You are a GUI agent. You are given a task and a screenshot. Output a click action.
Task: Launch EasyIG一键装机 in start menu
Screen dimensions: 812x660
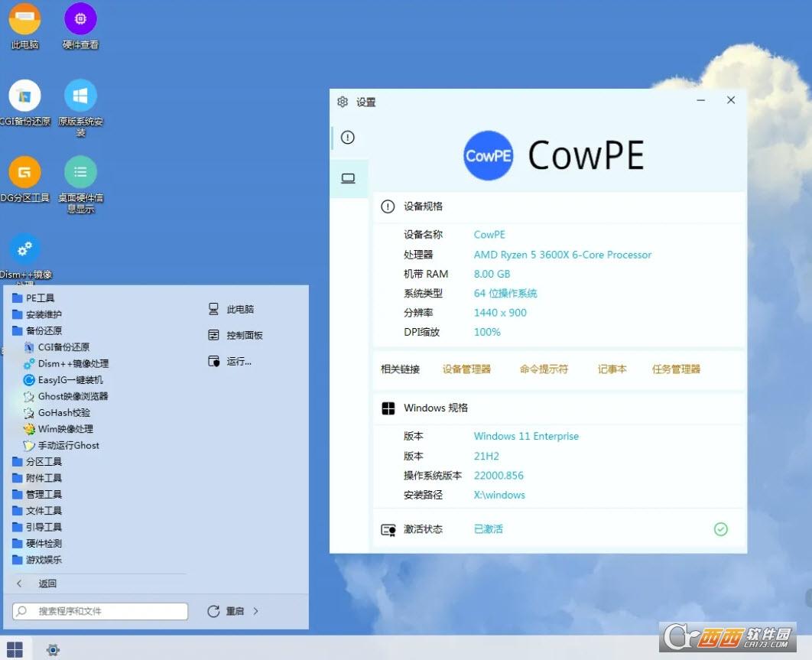pos(63,380)
